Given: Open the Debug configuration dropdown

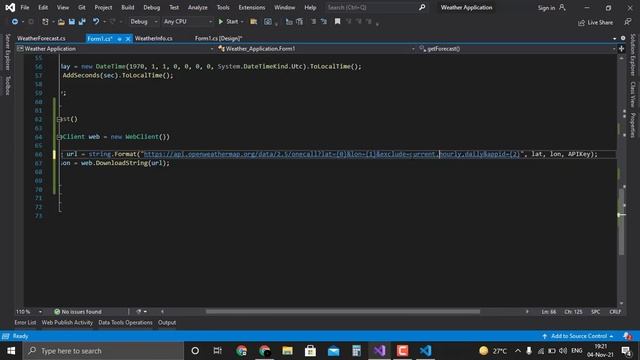Looking at the screenshot, I should click(x=144, y=22).
